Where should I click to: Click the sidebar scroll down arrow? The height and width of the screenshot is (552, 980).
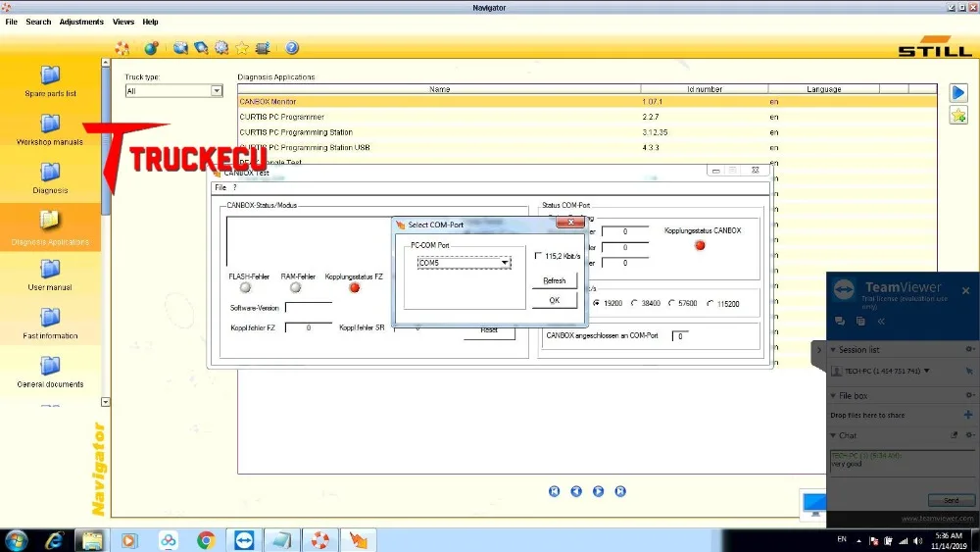click(x=105, y=402)
